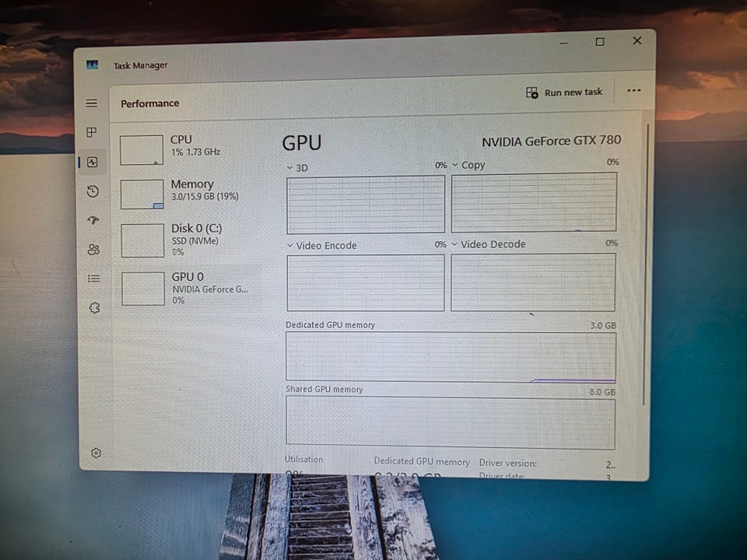Click the Performance page title
The height and width of the screenshot is (560, 747).
tap(150, 103)
